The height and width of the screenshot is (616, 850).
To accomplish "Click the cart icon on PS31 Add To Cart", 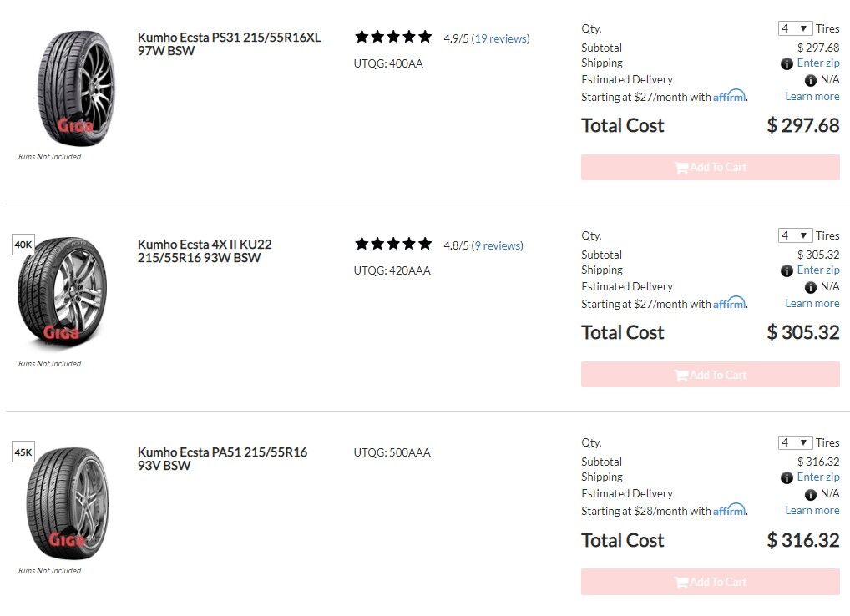I will [683, 167].
